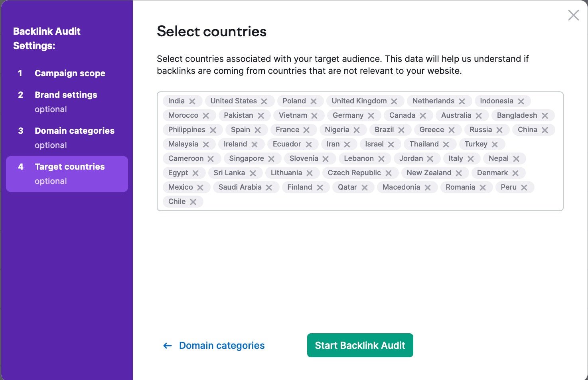Remove Saudi Arabia from target countries

(x=269, y=188)
